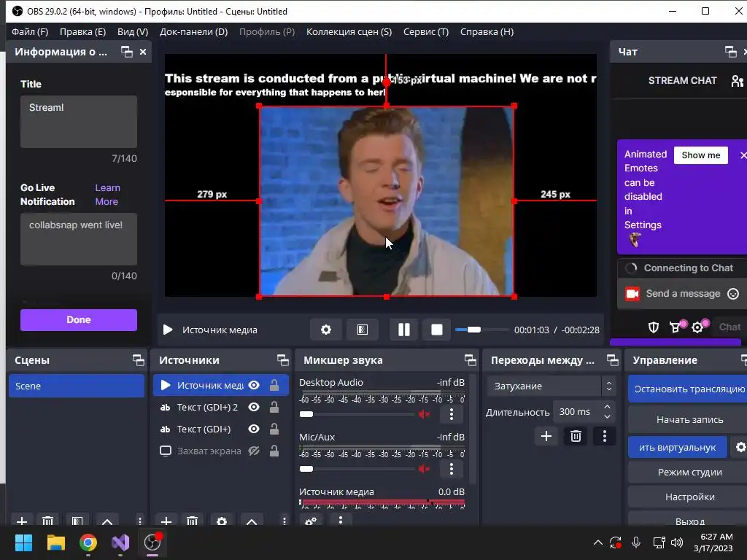Remove selected source trash icon
Screen dimensions: 747x560
(x=192, y=521)
